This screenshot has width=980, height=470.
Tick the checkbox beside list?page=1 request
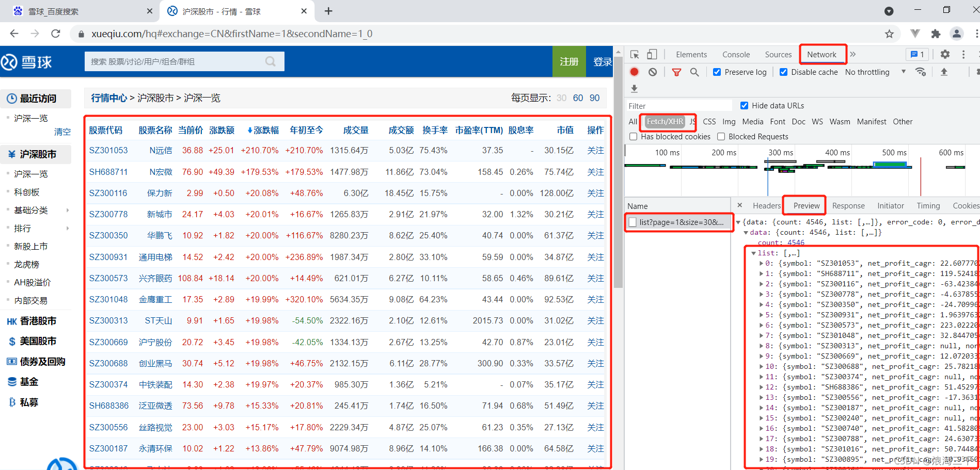click(633, 222)
